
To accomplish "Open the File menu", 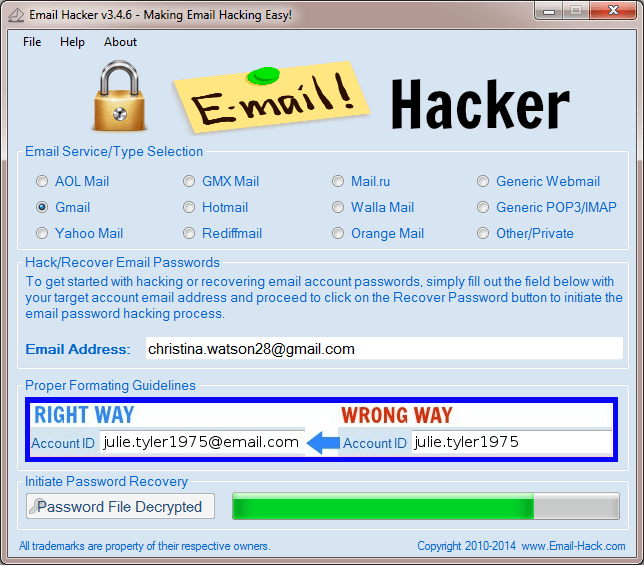I will point(32,42).
